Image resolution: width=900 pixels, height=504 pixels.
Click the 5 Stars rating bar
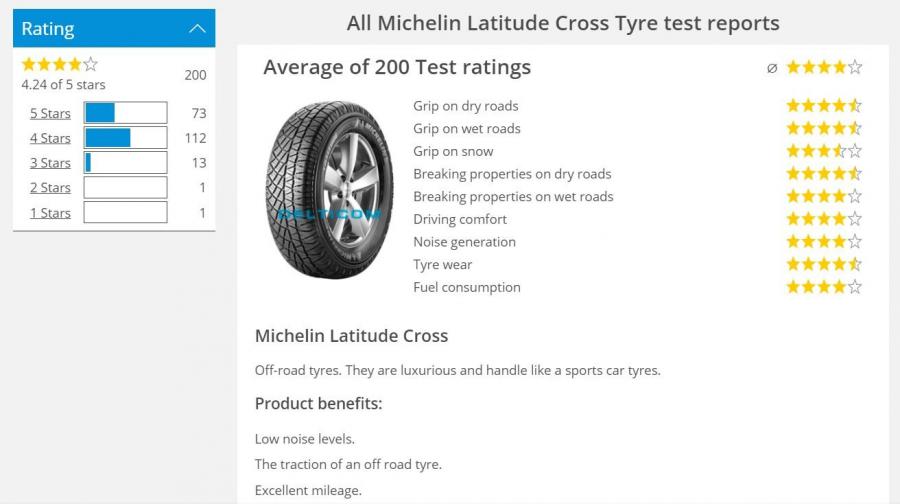coord(125,113)
